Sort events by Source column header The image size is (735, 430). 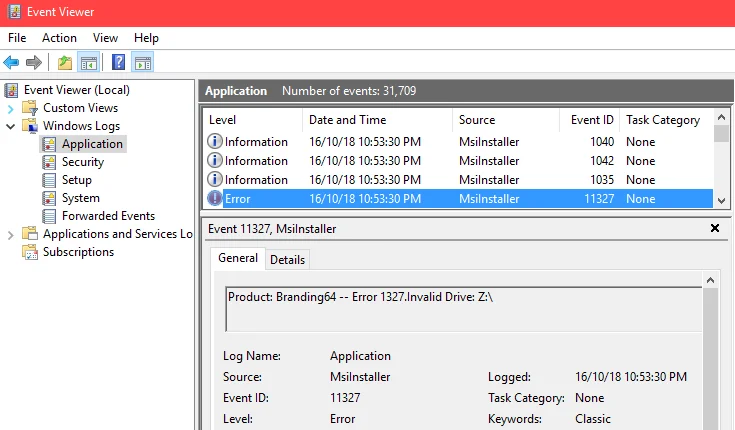(506, 120)
